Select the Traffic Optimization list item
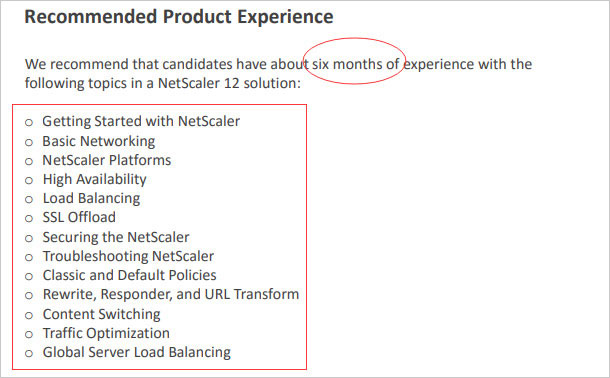 (106, 333)
